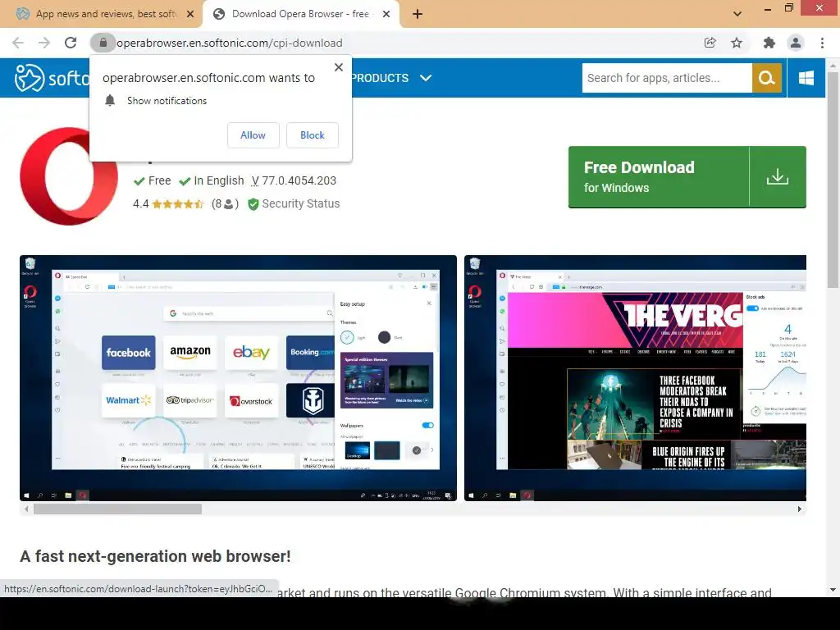Click the star rating icons
Image resolution: width=840 pixels, height=630 pixels.
(178, 203)
